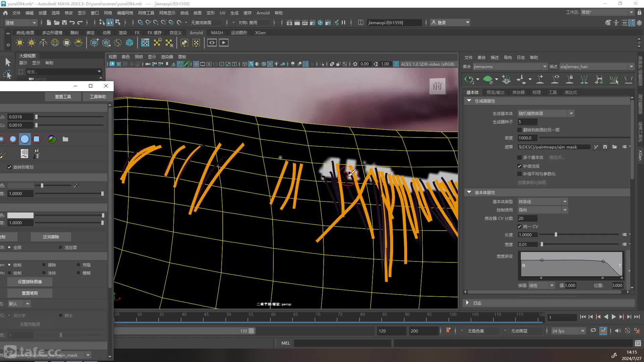
Task: Click the light gray color swatch
Action: [x=20, y=215]
